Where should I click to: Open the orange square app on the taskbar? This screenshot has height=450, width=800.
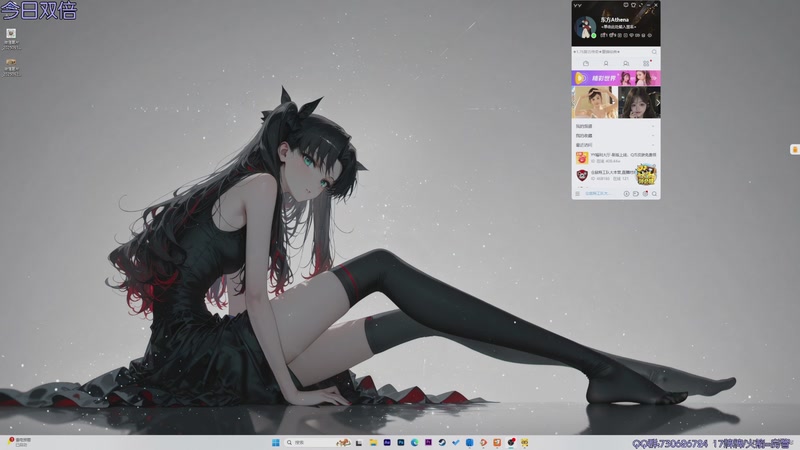click(497, 442)
